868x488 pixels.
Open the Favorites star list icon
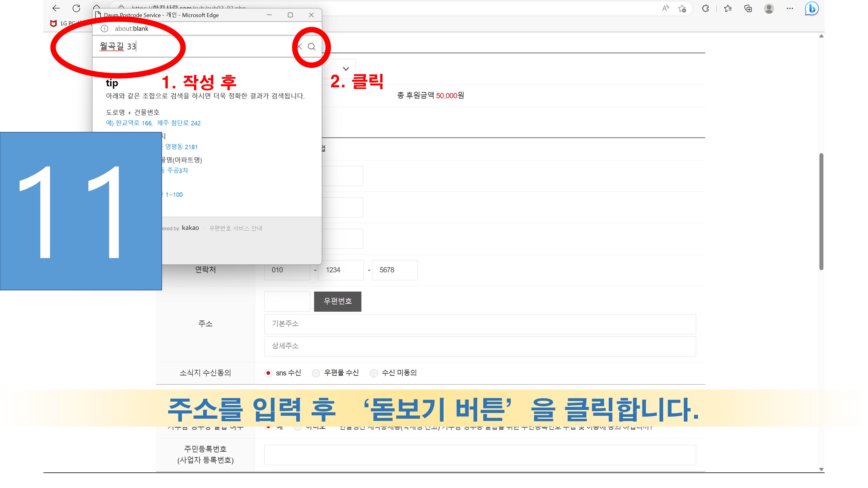tap(727, 8)
